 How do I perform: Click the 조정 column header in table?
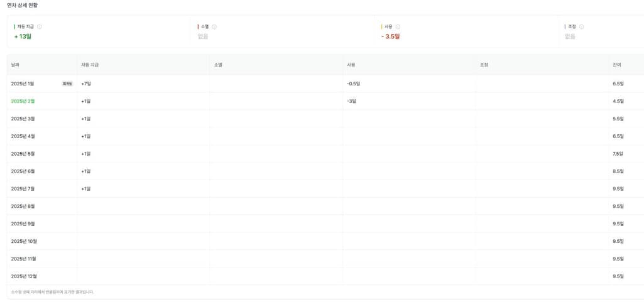click(x=484, y=65)
